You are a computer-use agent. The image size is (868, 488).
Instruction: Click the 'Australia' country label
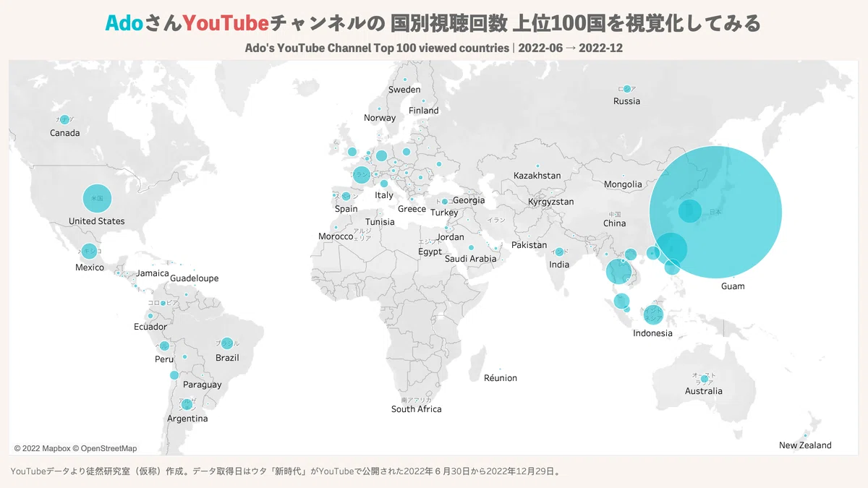click(x=704, y=391)
